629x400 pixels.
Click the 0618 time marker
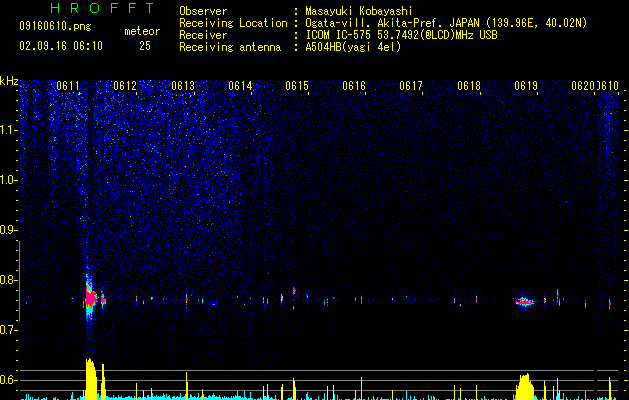point(469,86)
